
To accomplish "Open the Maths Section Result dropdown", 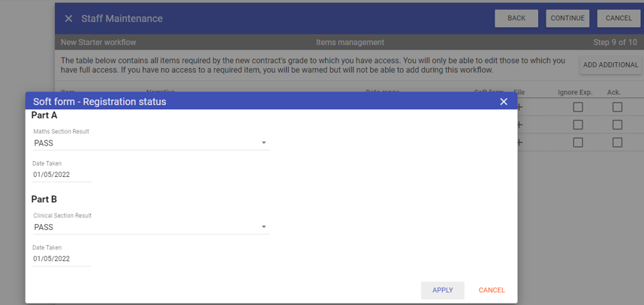I will point(151,143).
